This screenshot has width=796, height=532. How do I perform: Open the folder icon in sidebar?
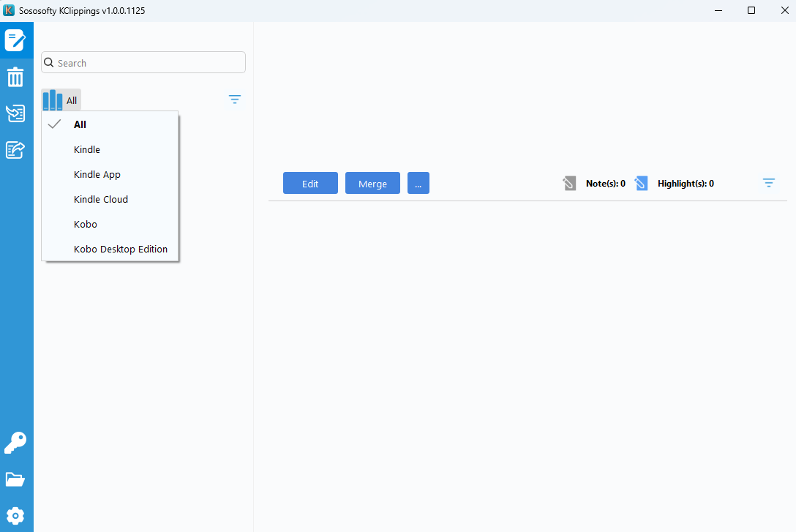[x=15, y=479]
